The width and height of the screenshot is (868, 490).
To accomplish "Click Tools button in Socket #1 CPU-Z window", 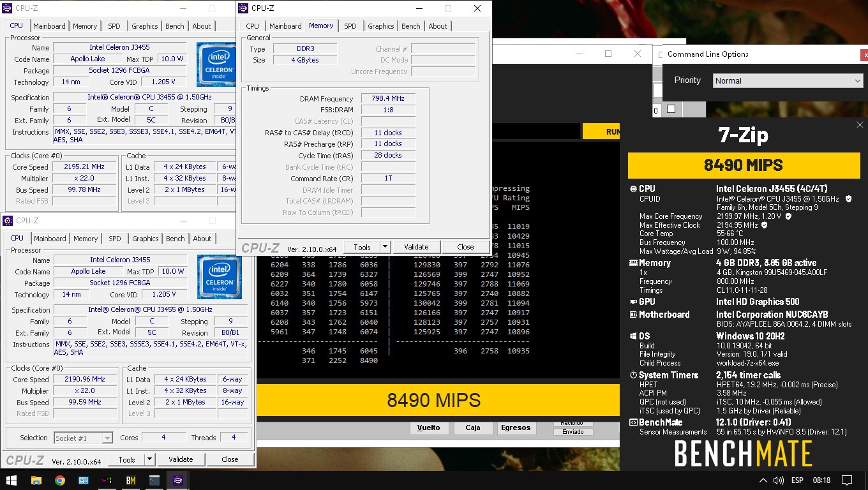I will 126,459.
